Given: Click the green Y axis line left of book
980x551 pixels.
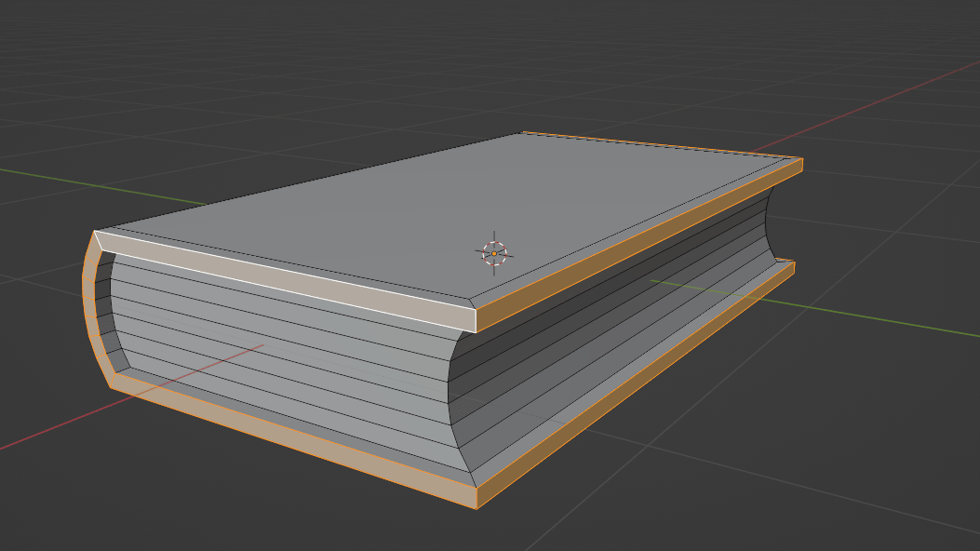Looking at the screenshot, I should coord(93,183).
